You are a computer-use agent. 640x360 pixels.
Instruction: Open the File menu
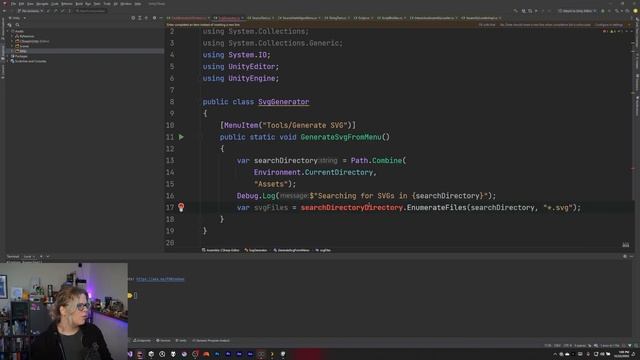(x=13, y=4)
